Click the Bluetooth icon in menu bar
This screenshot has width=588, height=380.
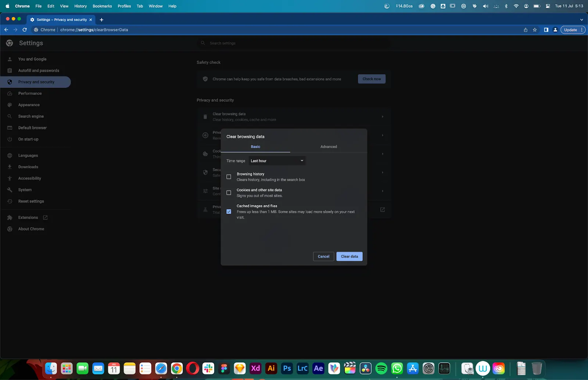click(506, 6)
